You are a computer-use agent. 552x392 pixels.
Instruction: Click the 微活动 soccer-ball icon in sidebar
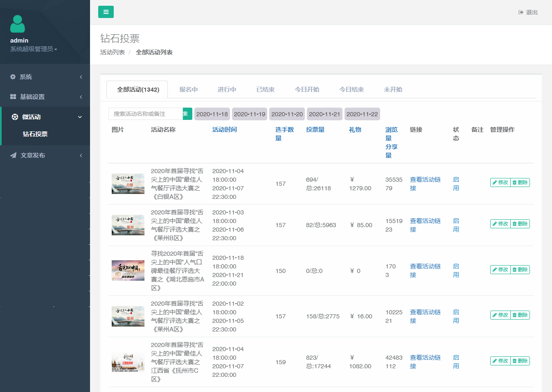[x=15, y=117]
